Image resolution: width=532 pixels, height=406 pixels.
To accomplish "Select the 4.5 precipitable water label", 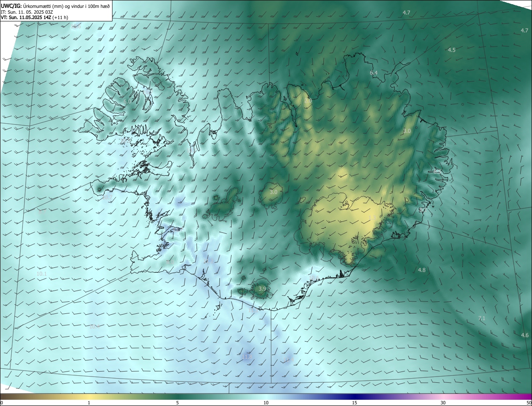I will click(451, 50).
